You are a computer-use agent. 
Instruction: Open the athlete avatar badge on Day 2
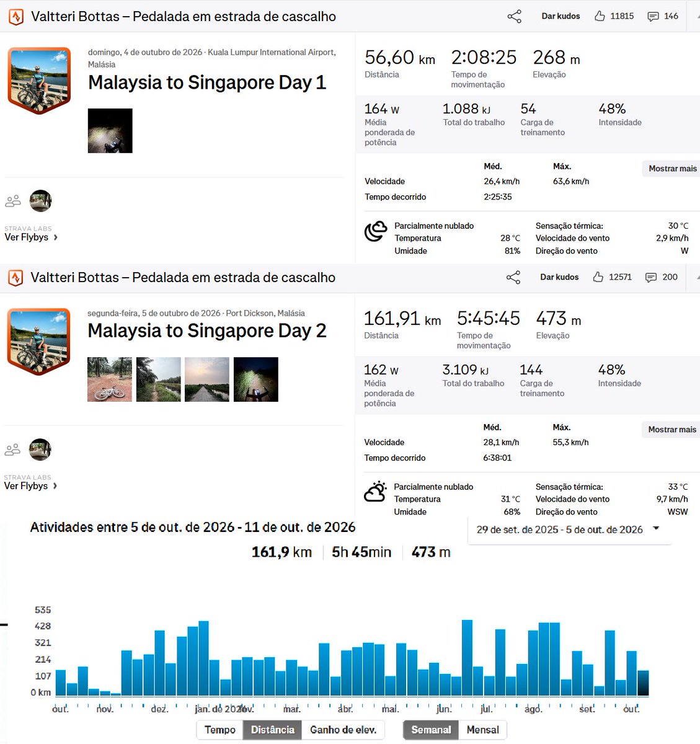click(x=38, y=342)
